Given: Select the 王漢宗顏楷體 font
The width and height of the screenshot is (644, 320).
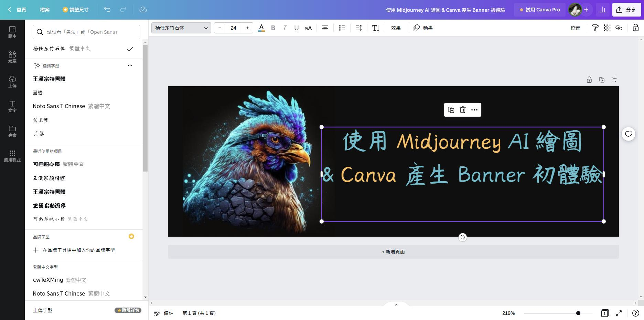Looking at the screenshot, I should coord(49,178).
